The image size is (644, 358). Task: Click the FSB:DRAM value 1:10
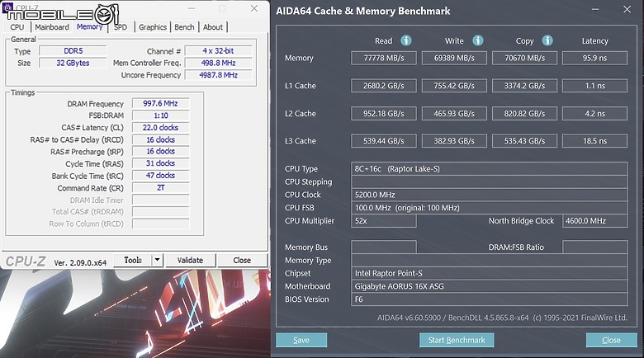point(161,115)
